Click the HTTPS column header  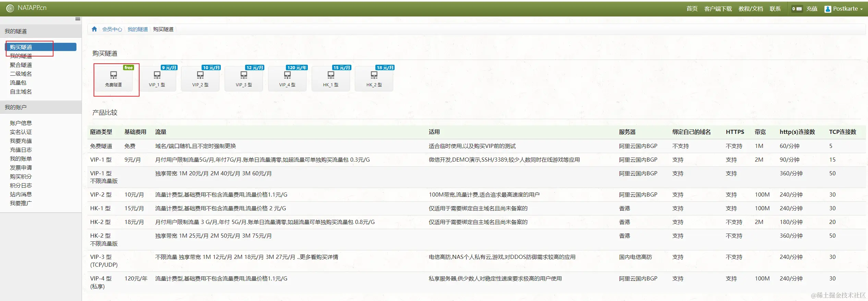point(735,132)
